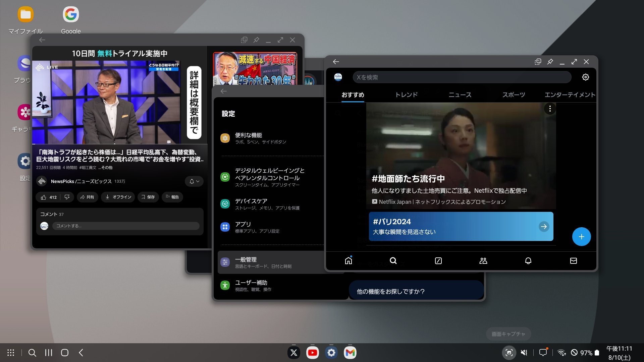Download video for offline viewing
This screenshot has width=644, height=362.
click(x=118, y=197)
